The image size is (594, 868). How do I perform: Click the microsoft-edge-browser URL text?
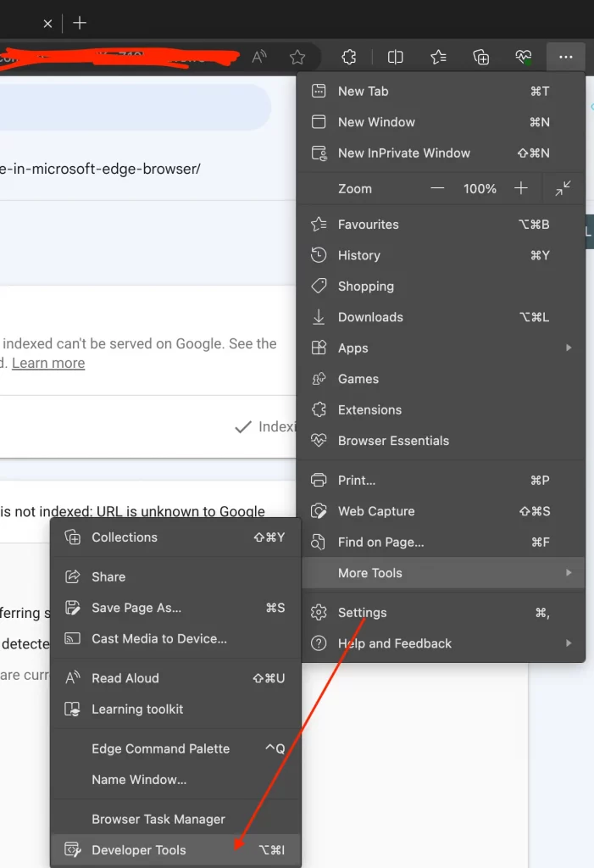[x=100, y=169]
